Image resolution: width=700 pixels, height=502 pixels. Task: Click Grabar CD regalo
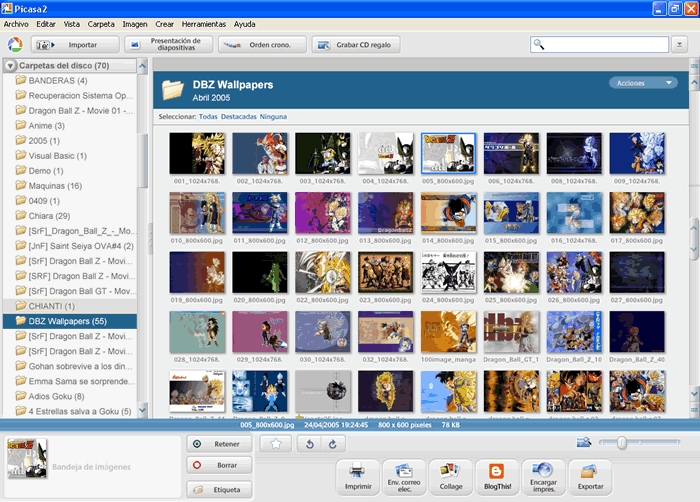(x=356, y=45)
